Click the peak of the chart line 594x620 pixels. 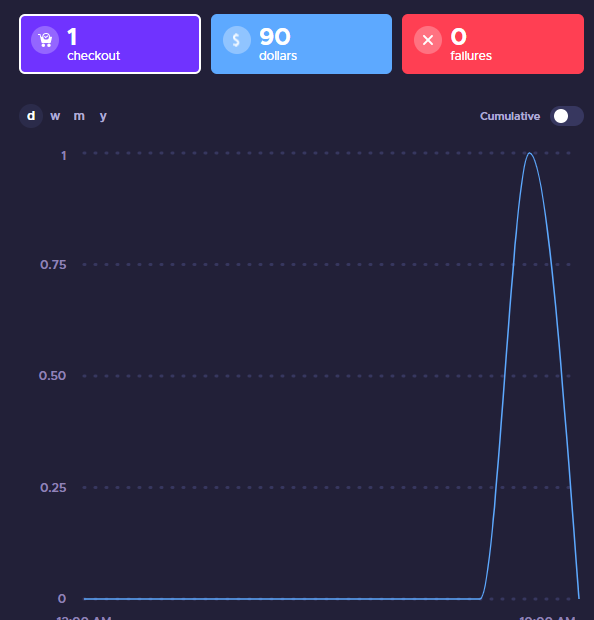(530, 153)
